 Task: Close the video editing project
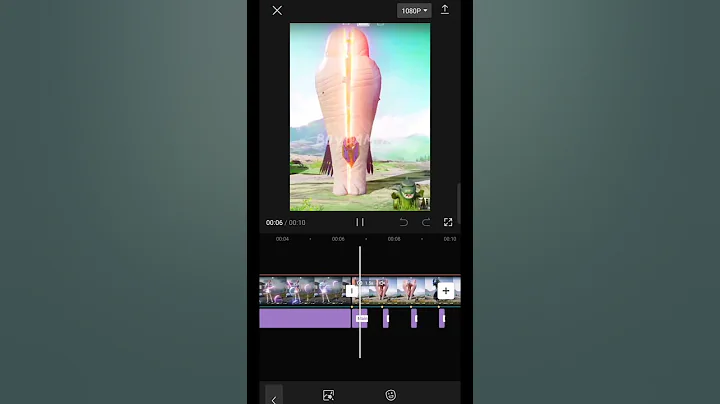pyautogui.click(x=277, y=10)
